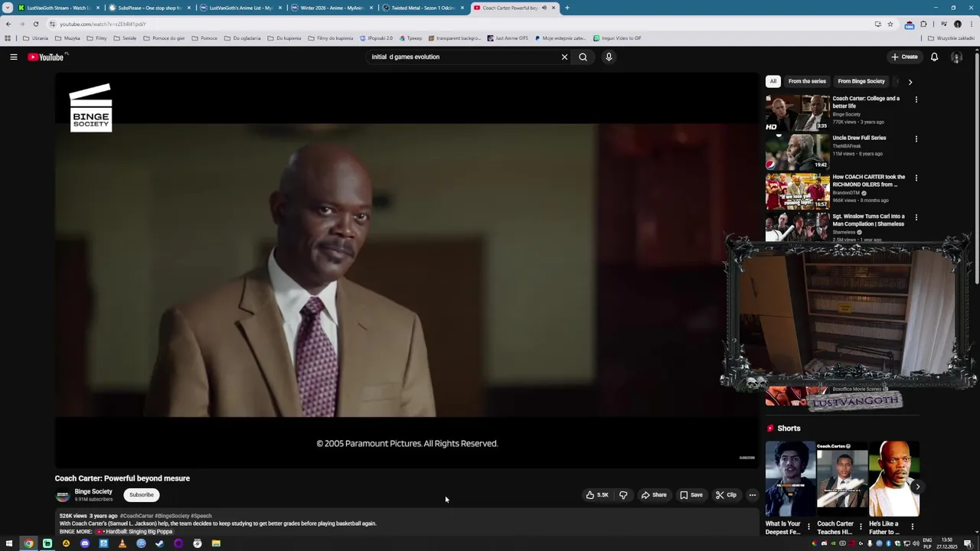Share the video
The image size is (980, 551).
654,495
